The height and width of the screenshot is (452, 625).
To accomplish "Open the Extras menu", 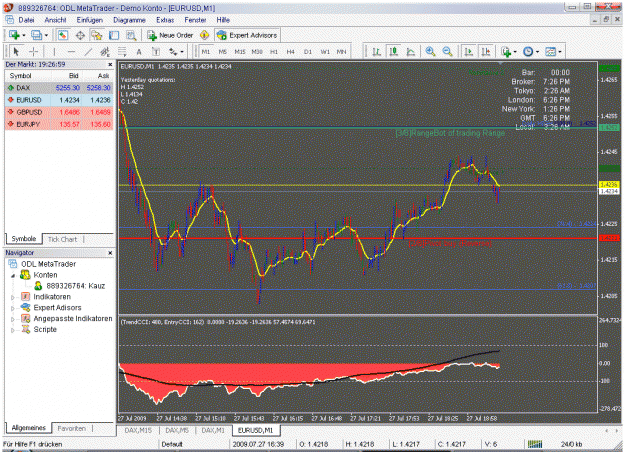I will (x=165, y=20).
